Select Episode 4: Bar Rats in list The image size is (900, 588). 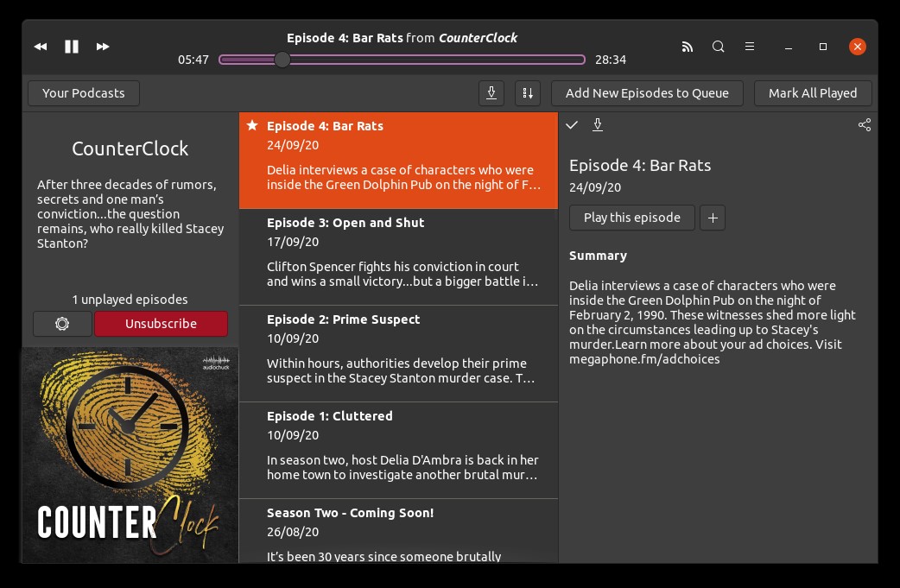point(398,161)
